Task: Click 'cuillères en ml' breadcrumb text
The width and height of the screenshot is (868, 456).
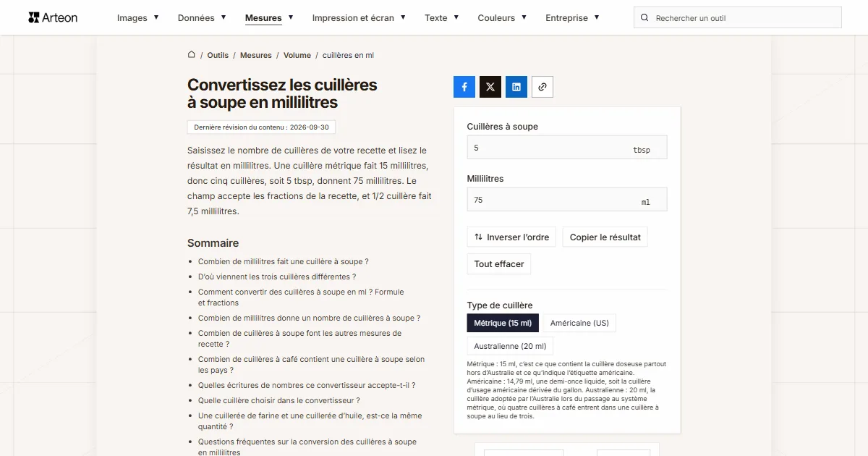Action: coord(348,55)
